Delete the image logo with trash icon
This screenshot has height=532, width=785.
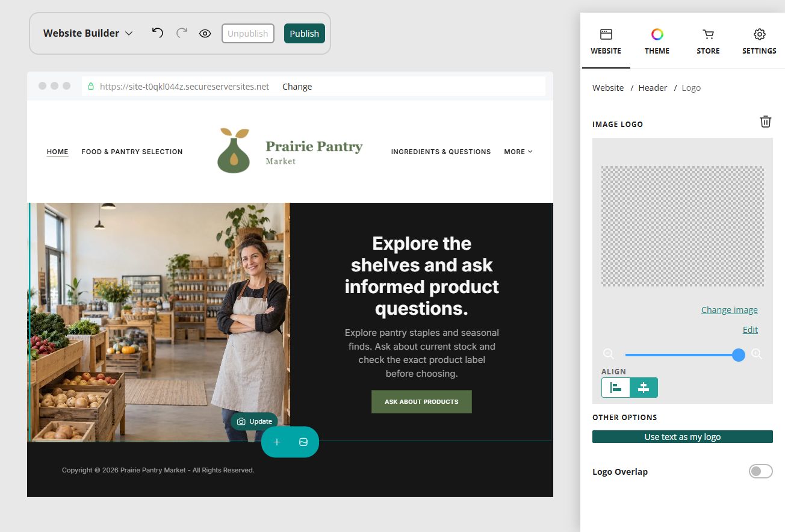[765, 122]
